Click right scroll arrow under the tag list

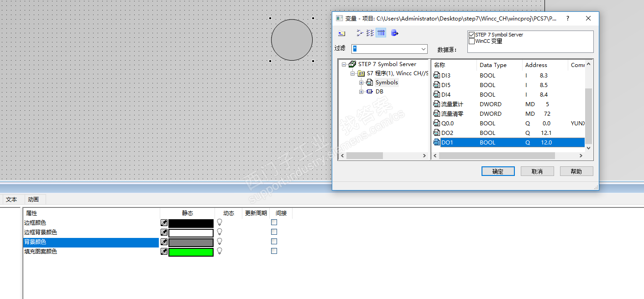click(x=581, y=156)
